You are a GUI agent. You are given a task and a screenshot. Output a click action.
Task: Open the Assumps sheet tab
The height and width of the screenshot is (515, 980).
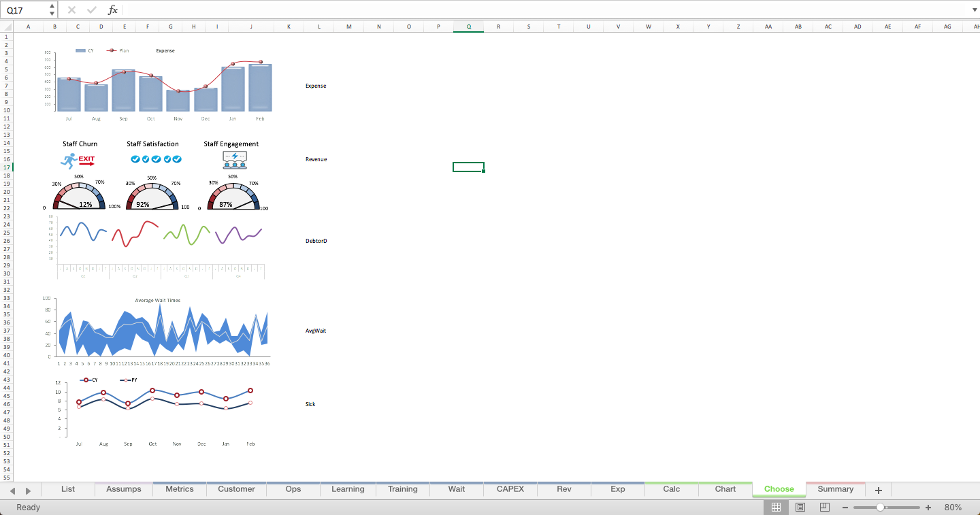click(x=124, y=489)
